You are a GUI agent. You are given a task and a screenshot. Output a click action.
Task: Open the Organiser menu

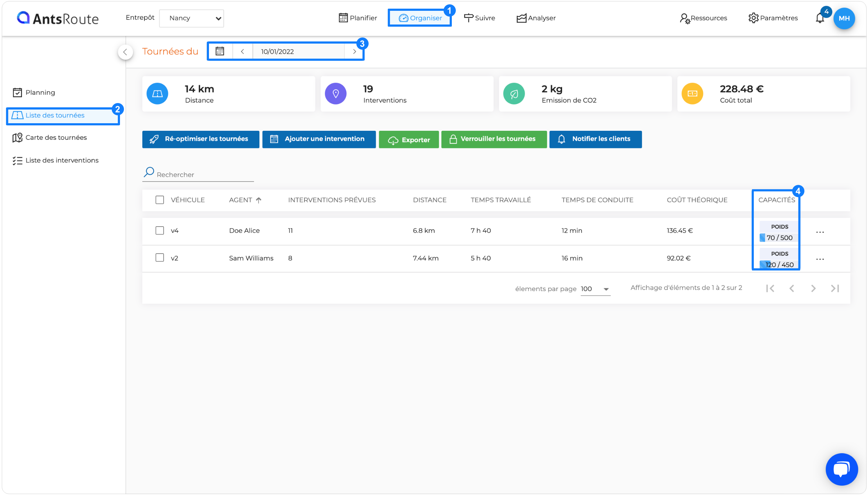click(420, 18)
